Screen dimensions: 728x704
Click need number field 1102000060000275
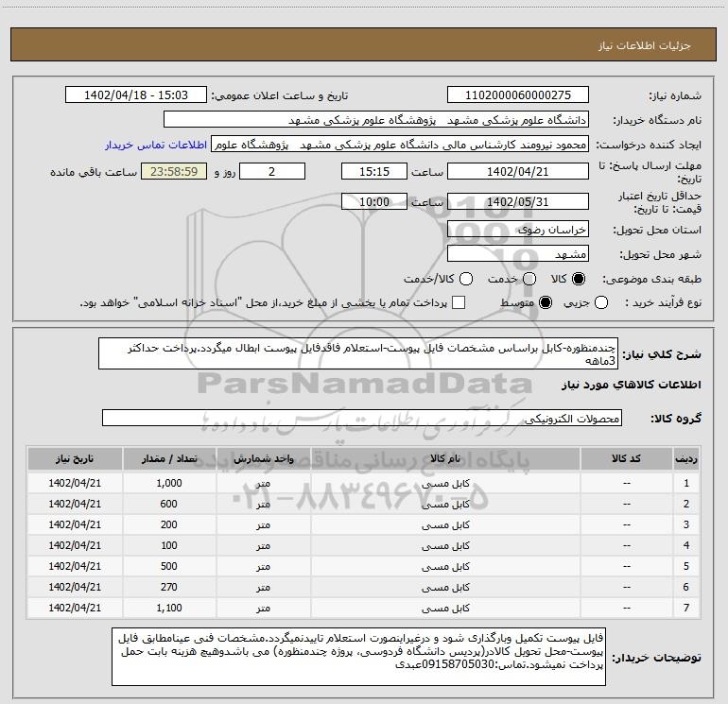pyautogui.click(x=518, y=95)
